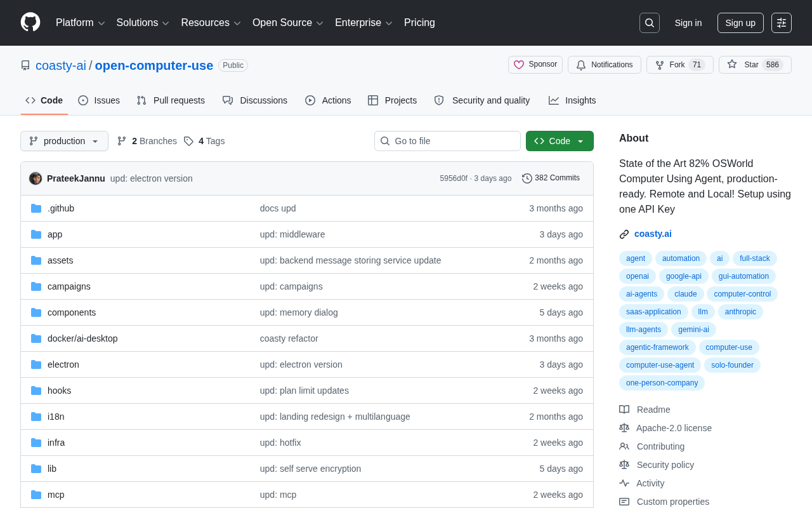
Task: Click the pulse icon beside Activity
Action: coord(624,483)
